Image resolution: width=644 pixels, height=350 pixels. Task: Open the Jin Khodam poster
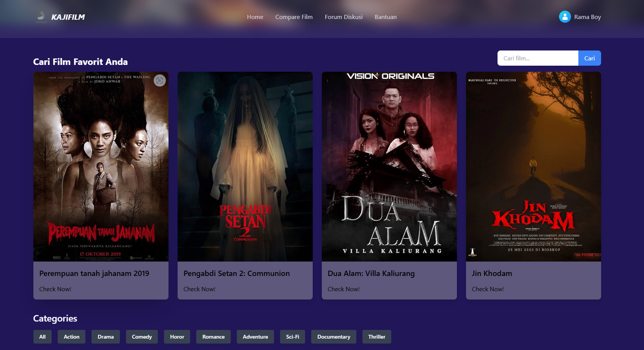click(534, 167)
